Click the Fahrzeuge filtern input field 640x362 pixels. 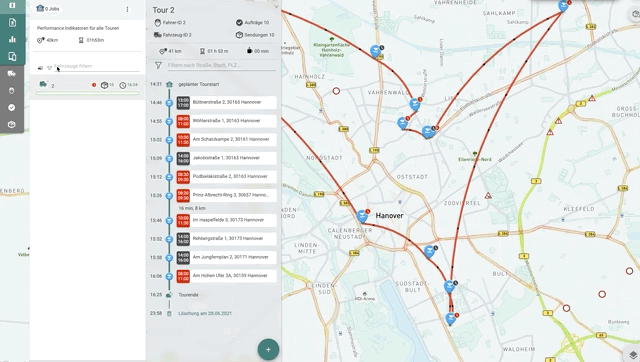(96, 66)
